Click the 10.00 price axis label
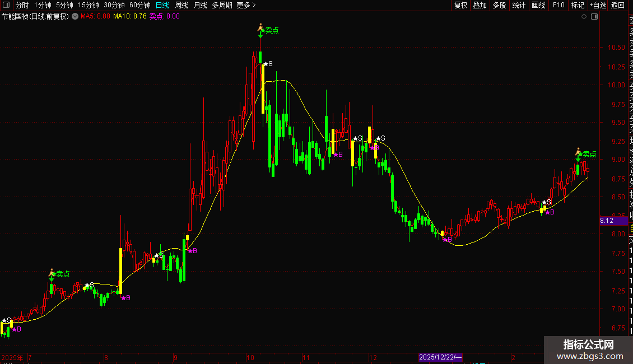Screen dimensions: 633x364 [x=616, y=85]
